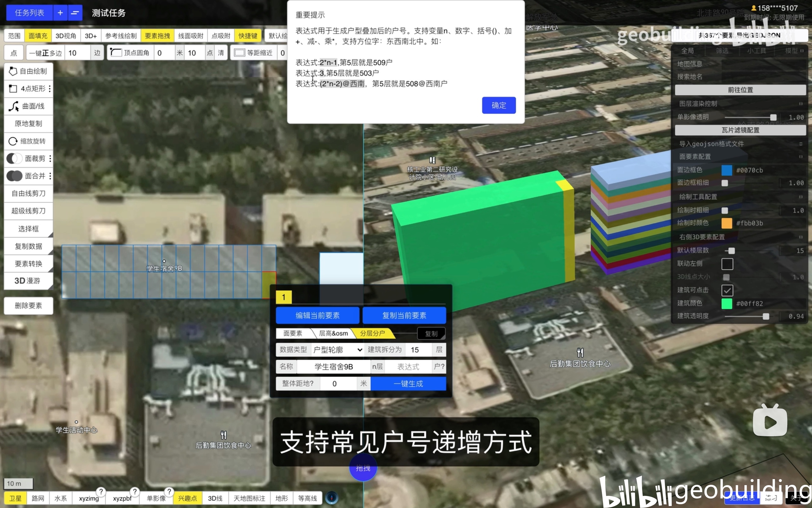Click the 等距缩近 offset icon
This screenshot has height=508, width=812.
point(239,53)
